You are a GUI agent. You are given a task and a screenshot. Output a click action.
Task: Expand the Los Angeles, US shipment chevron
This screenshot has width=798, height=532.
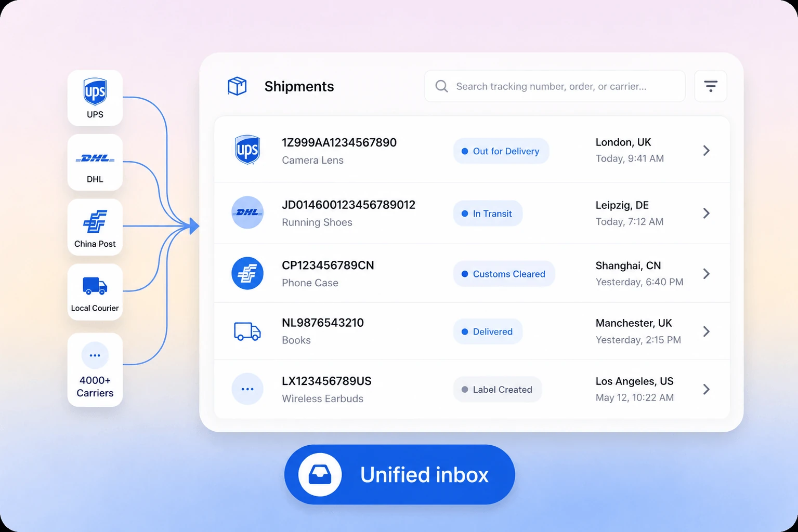(x=707, y=389)
